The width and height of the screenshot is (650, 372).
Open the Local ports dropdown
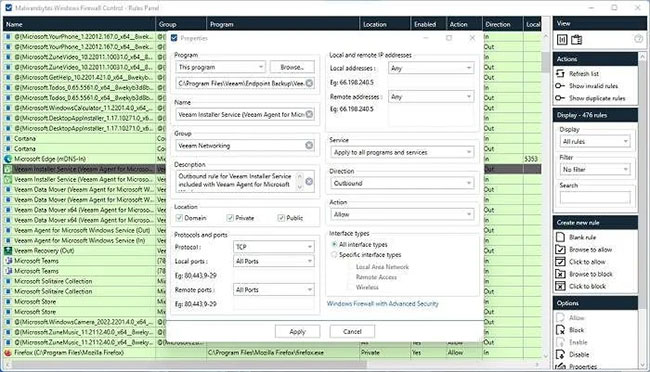coord(274,261)
